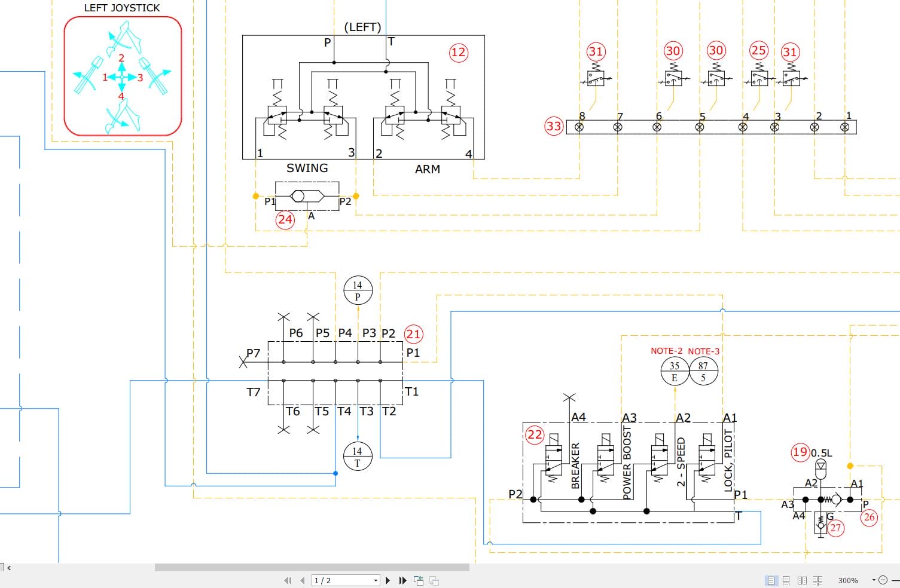The height and width of the screenshot is (588, 900).
Task: Go to the first page
Action: pos(286,580)
